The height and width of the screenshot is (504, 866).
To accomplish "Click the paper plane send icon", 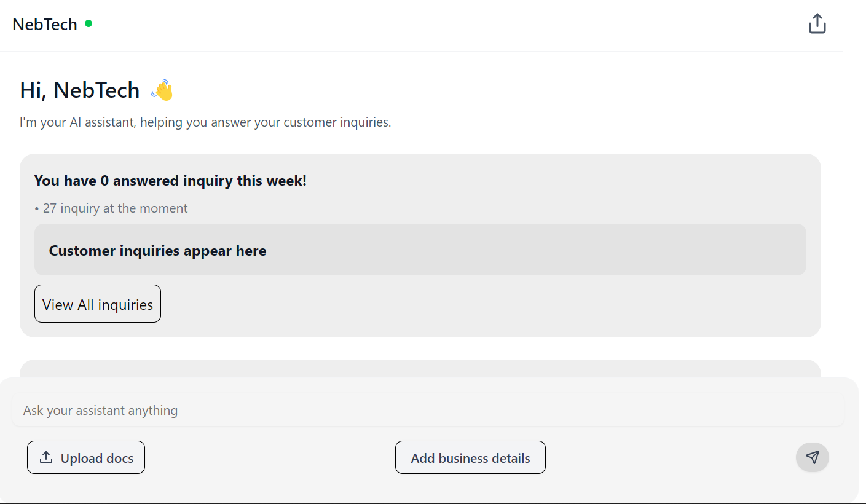I will (x=813, y=457).
